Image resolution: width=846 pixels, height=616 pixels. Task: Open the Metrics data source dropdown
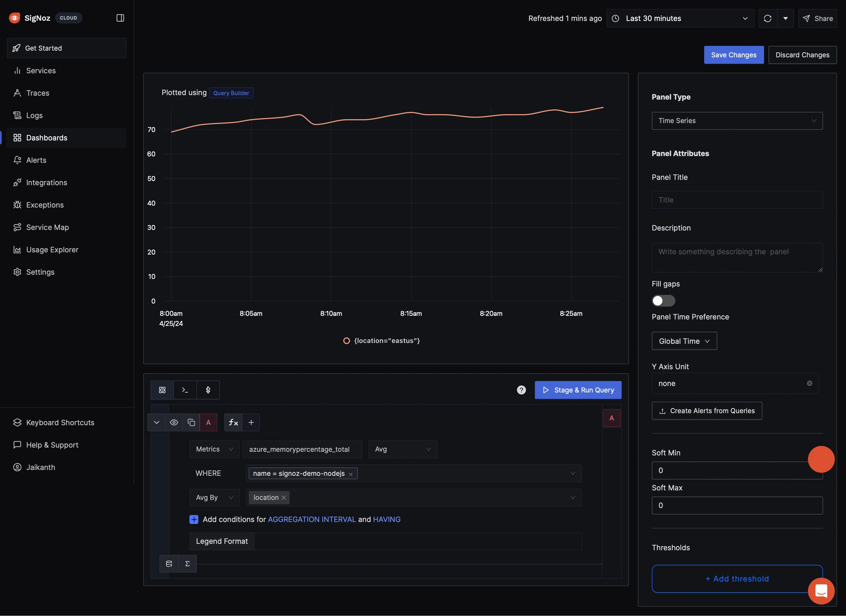point(215,449)
